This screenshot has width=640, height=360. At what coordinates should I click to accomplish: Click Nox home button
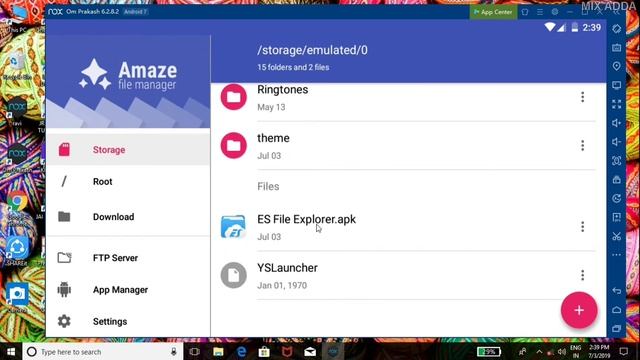pos(616,310)
